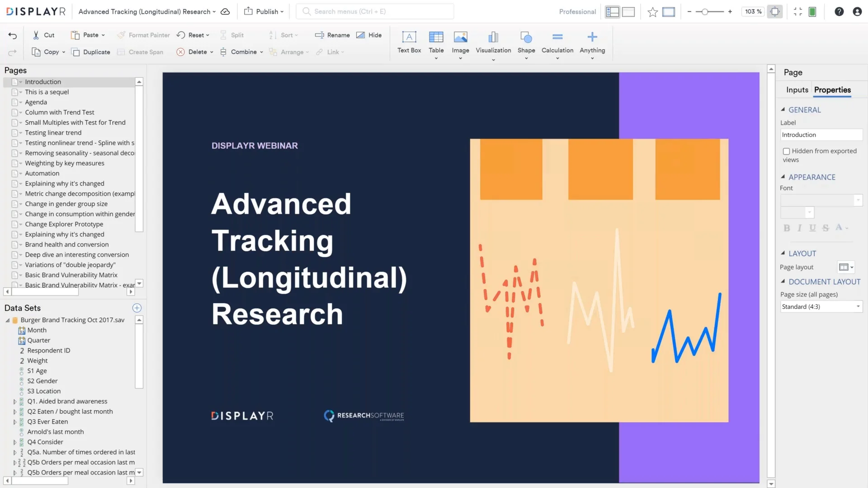The width and height of the screenshot is (868, 488).
Task: Toggle the sidebar panel layout view
Action: coord(612,12)
